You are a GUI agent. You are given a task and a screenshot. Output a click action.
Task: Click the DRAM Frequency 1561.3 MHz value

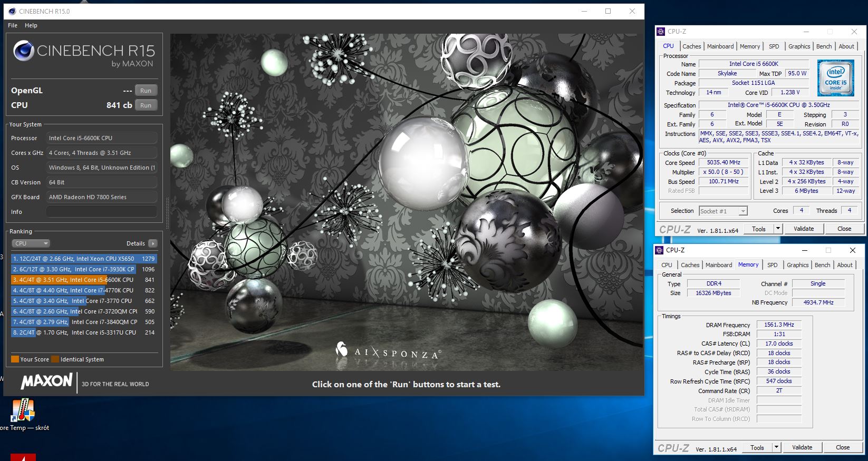click(x=779, y=325)
